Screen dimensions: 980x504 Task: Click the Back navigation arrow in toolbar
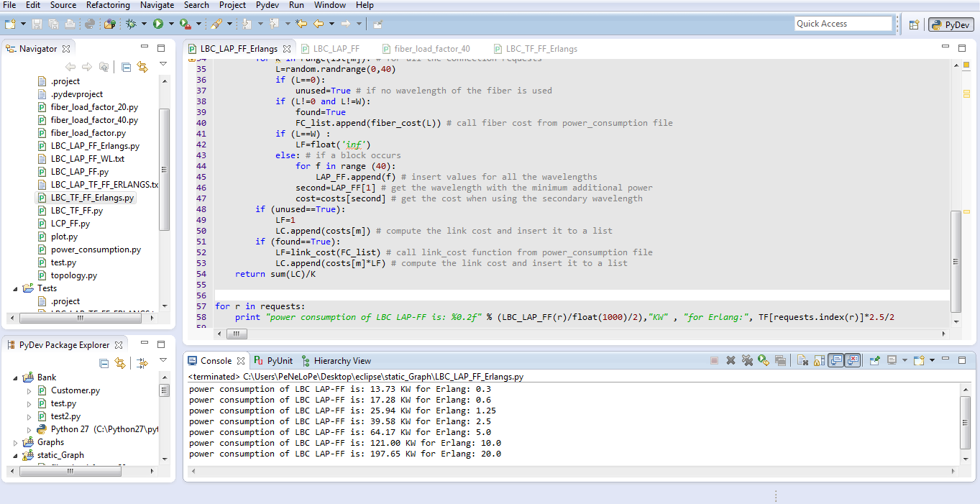[318, 24]
